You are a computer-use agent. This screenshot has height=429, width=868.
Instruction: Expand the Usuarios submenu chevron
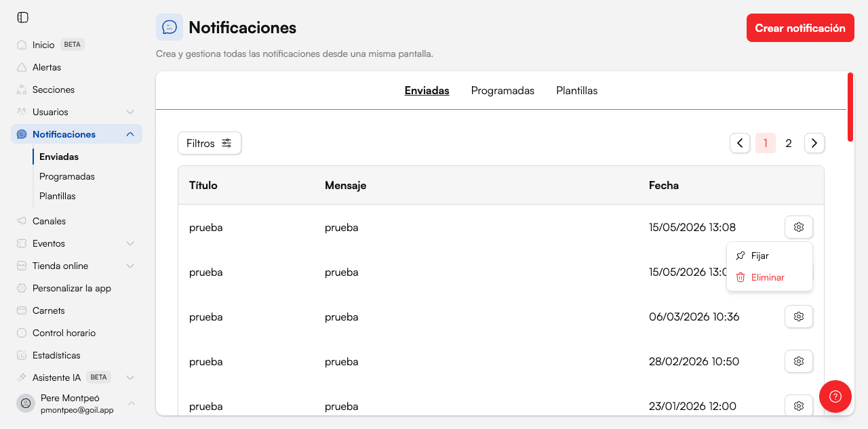[130, 112]
